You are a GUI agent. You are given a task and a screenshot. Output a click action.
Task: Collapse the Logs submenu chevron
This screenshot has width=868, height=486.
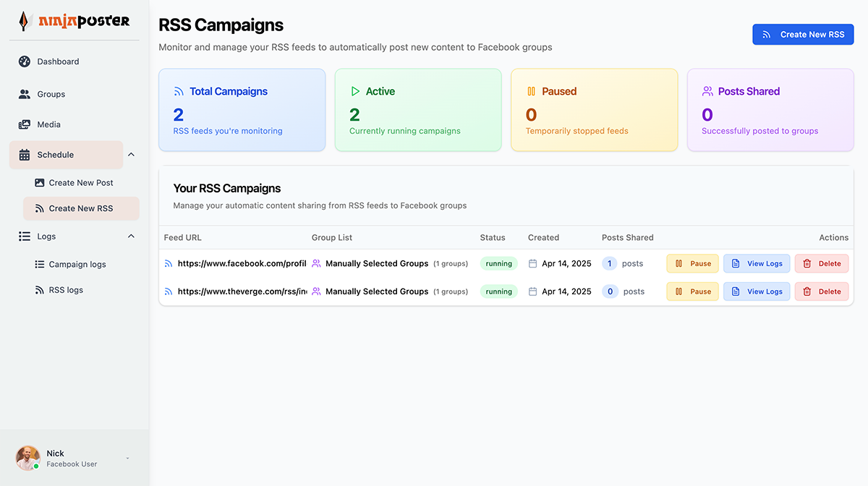131,236
